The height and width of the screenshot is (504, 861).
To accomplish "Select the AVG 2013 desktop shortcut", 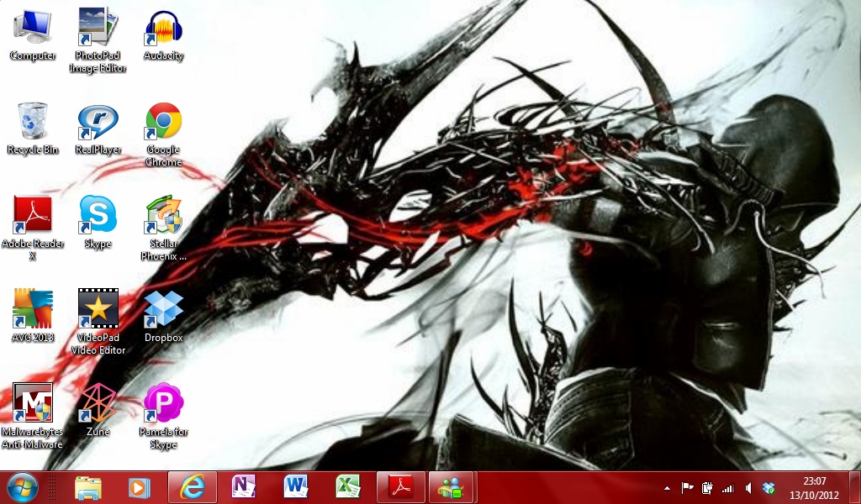I will click(x=33, y=316).
